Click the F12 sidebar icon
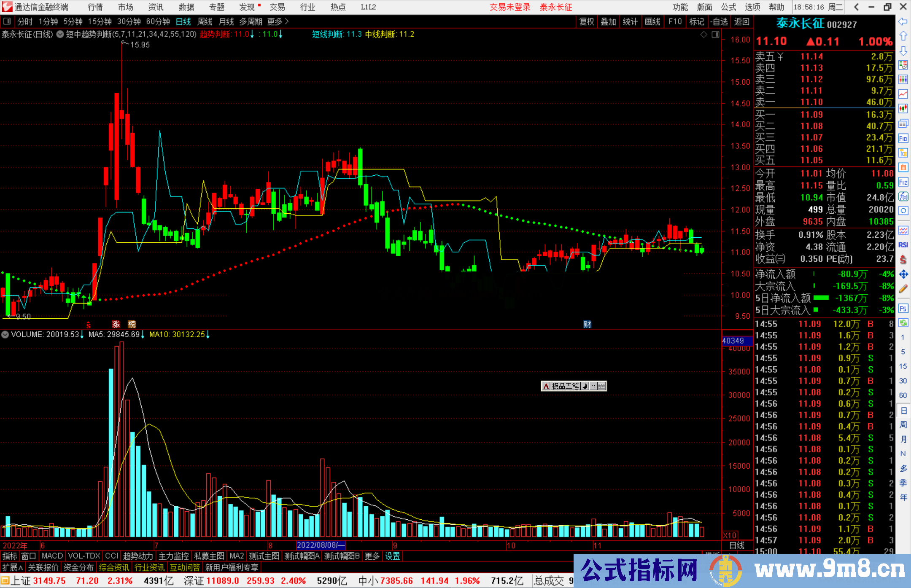911x588 pixels. (x=903, y=183)
